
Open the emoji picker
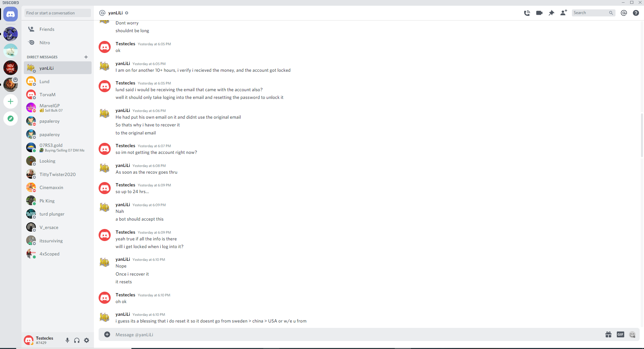pos(632,335)
